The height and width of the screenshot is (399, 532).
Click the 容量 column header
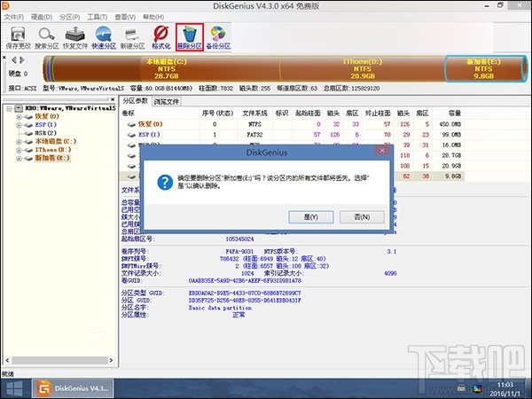(455, 113)
